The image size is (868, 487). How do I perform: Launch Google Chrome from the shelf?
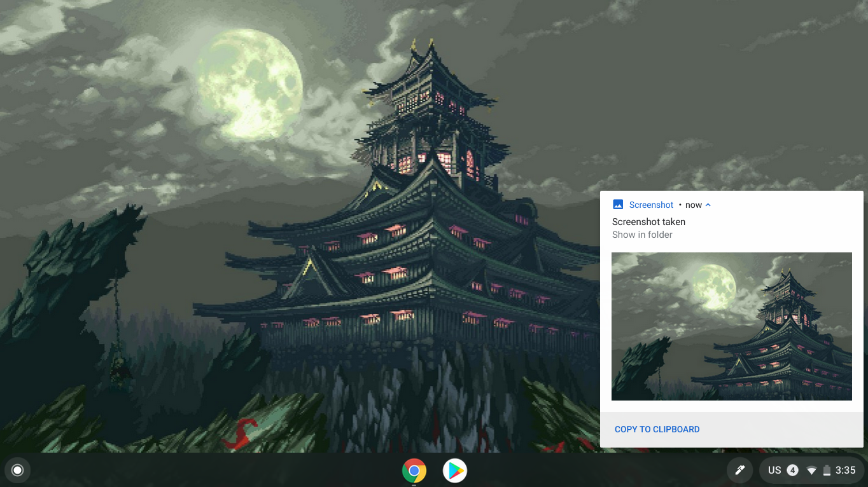[414, 470]
